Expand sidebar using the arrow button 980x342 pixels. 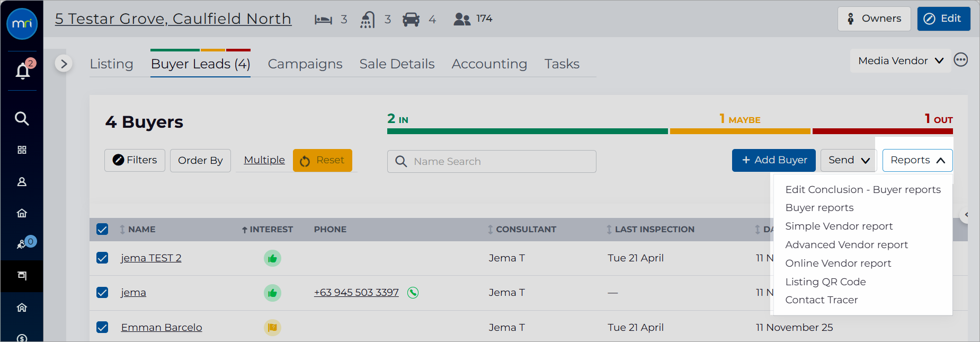pos(64,64)
